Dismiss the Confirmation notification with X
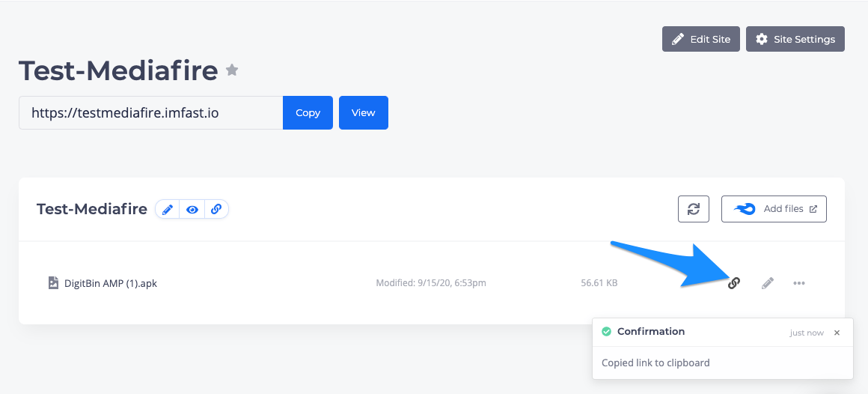 click(837, 333)
